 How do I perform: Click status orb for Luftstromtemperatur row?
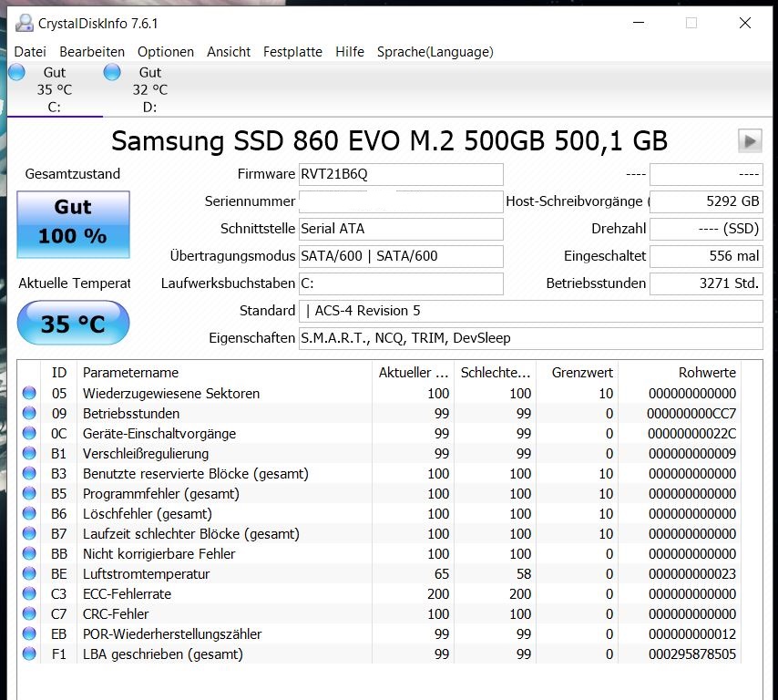coord(29,573)
